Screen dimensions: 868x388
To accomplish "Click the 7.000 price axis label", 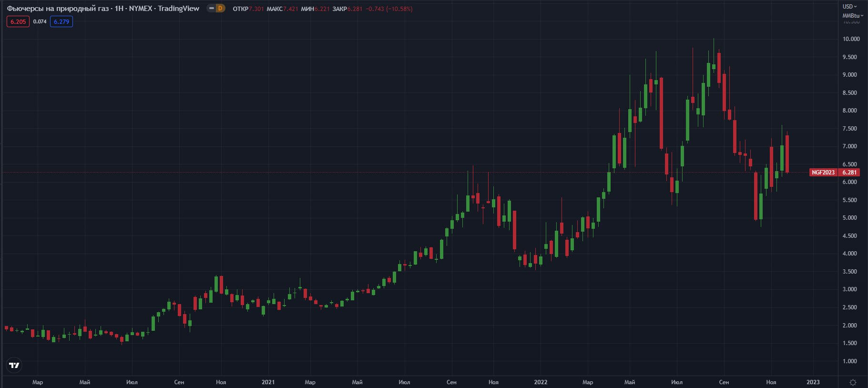I will point(849,146).
